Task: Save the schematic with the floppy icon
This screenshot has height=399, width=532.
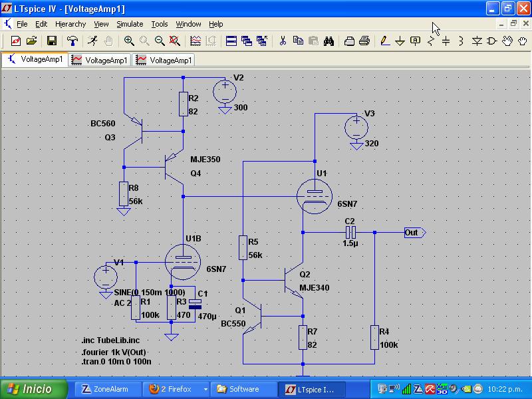Action: [52, 41]
